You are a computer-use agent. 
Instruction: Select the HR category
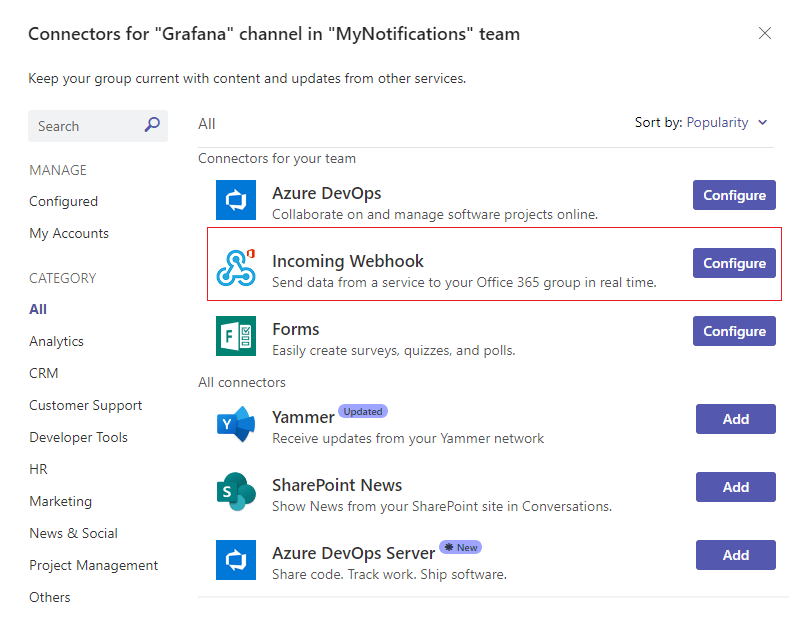coord(38,469)
